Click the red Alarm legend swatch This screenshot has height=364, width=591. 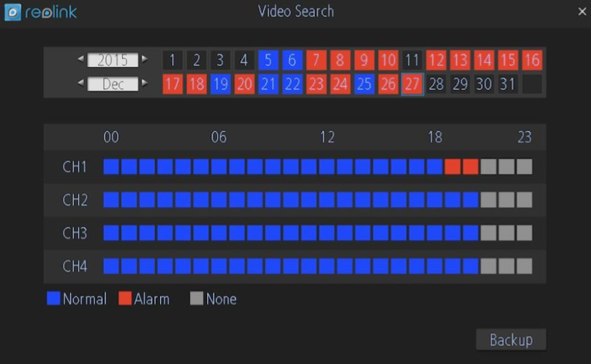[125, 298]
